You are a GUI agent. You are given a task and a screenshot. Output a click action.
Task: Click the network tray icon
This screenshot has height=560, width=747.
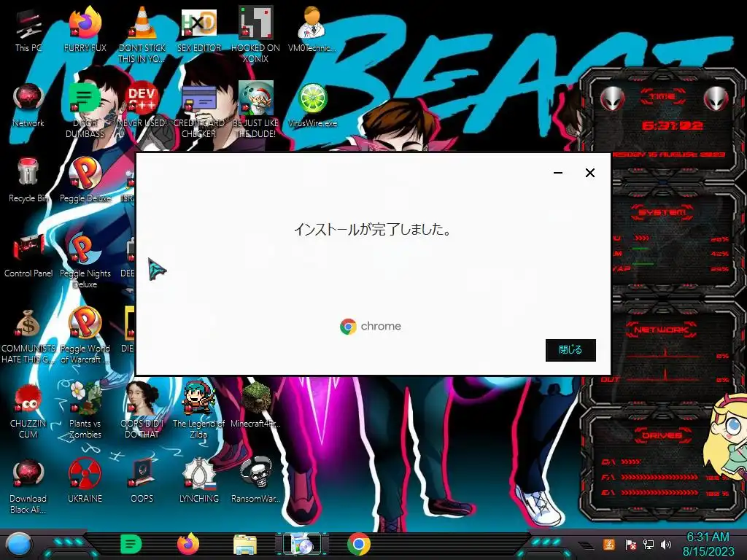point(649,544)
